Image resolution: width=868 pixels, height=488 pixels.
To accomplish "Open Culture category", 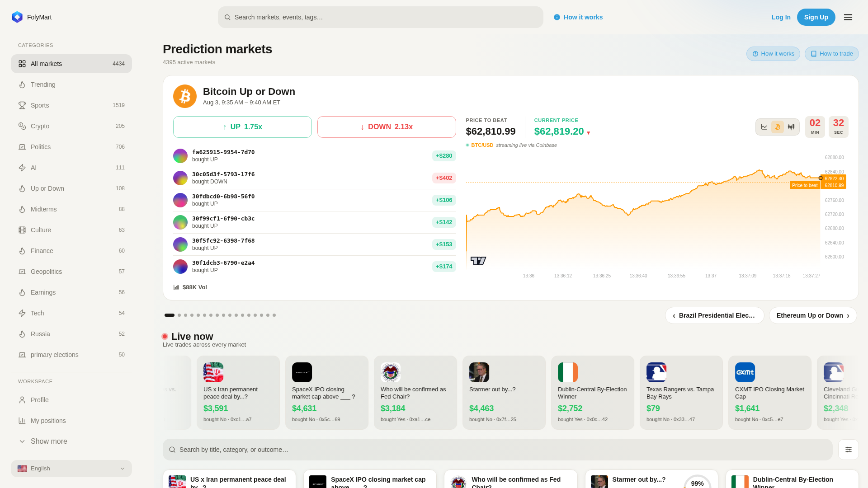I will (71, 230).
